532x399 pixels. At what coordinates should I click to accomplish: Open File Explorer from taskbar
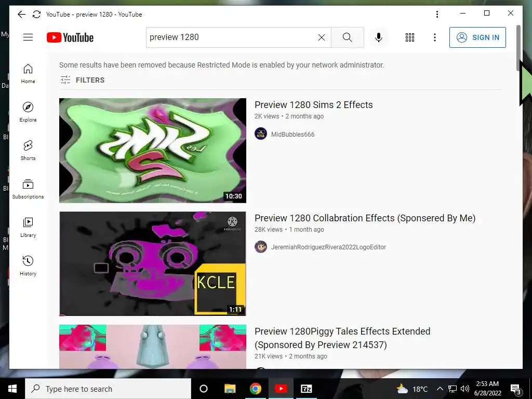[230, 389]
